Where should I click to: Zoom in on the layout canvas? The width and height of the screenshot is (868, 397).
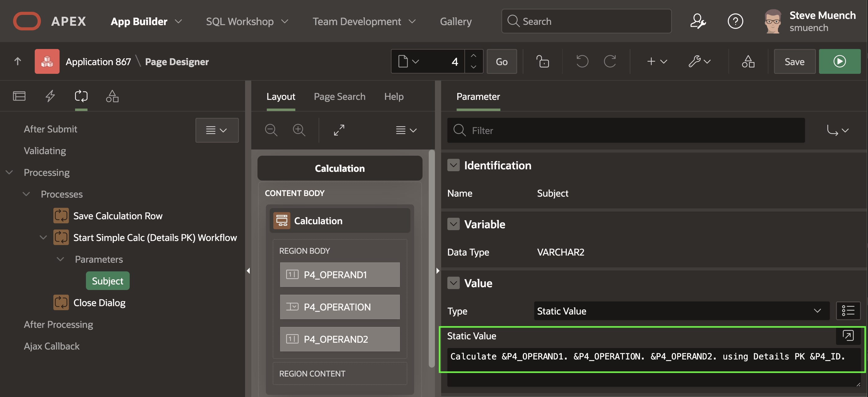point(299,130)
